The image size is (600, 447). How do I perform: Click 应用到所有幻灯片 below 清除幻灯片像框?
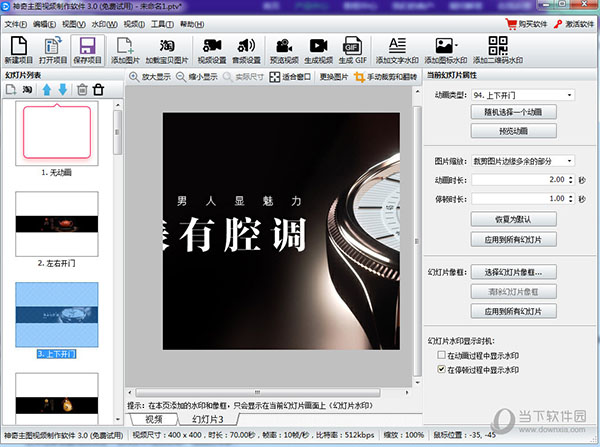coord(514,311)
